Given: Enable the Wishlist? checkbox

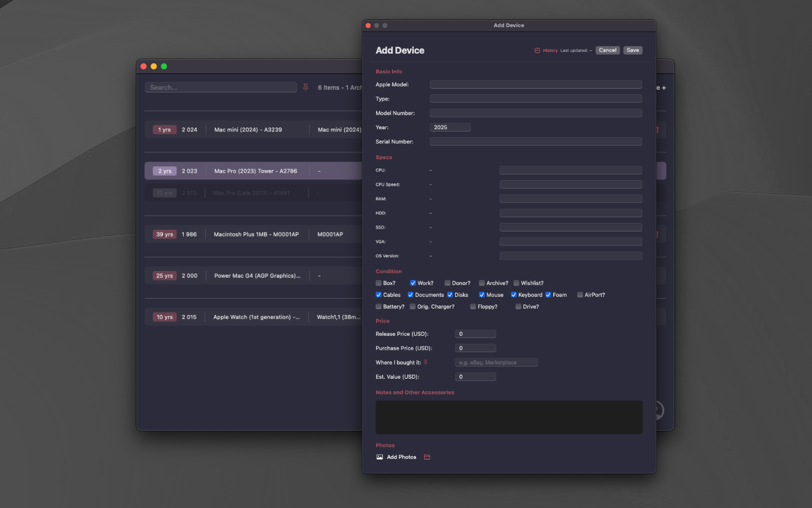Looking at the screenshot, I should click(x=516, y=283).
